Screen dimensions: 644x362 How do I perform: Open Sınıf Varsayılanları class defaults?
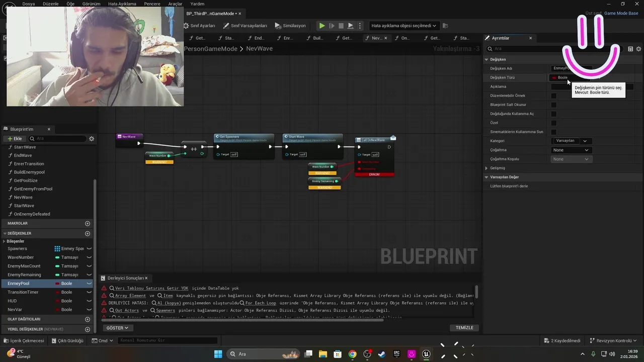point(246,26)
